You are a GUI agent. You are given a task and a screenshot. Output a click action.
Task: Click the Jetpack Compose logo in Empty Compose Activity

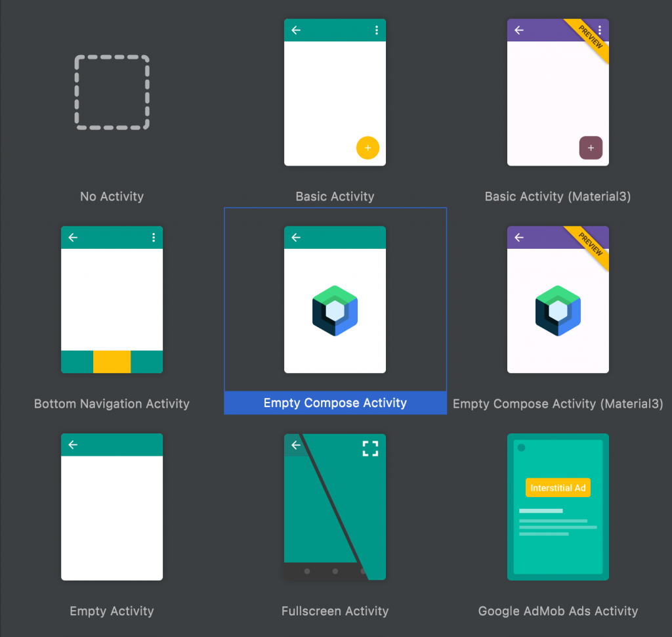click(x=335, y=311)
